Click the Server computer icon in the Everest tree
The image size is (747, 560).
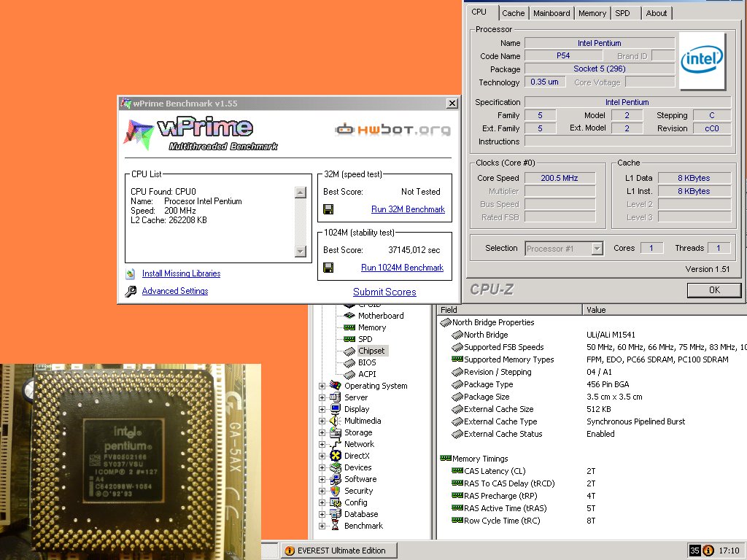(336, 397)
